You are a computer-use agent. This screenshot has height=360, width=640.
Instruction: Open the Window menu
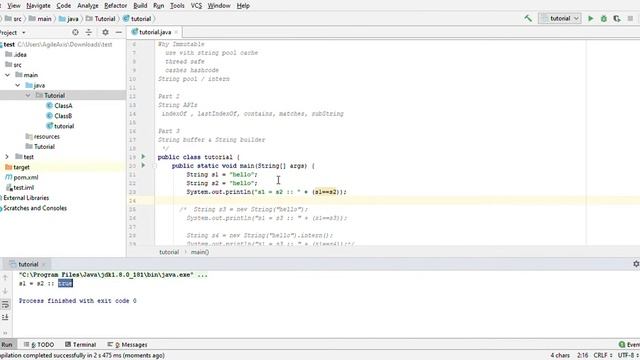(219, 6)
